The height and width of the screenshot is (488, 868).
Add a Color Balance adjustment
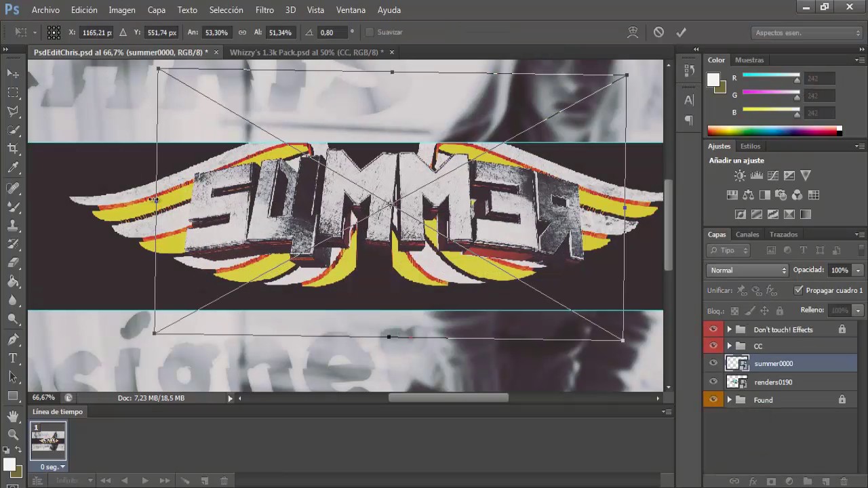[749, 195]
